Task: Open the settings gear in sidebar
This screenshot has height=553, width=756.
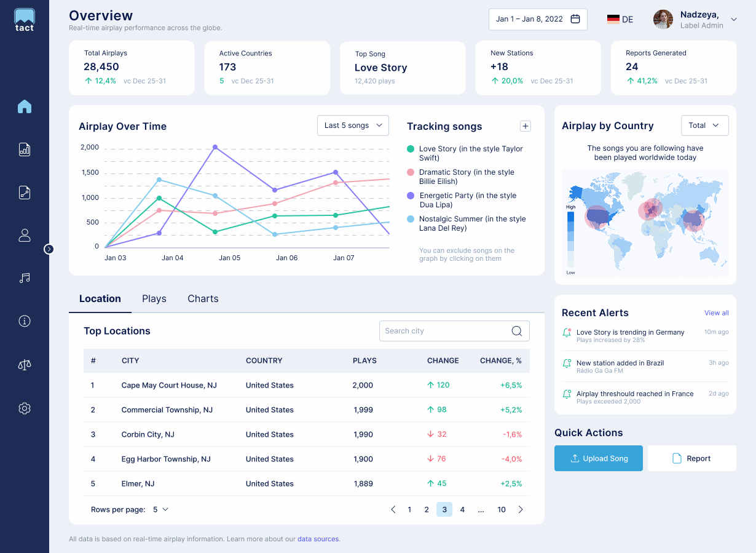Action: coord(25,408)
